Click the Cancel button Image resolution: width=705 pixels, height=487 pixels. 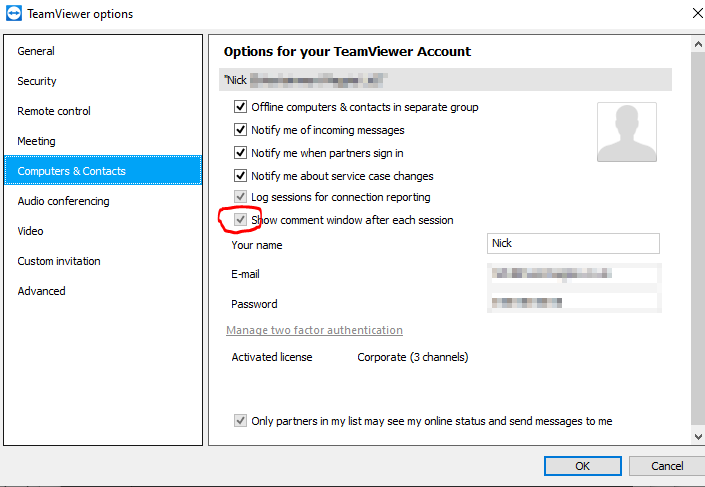667,466
